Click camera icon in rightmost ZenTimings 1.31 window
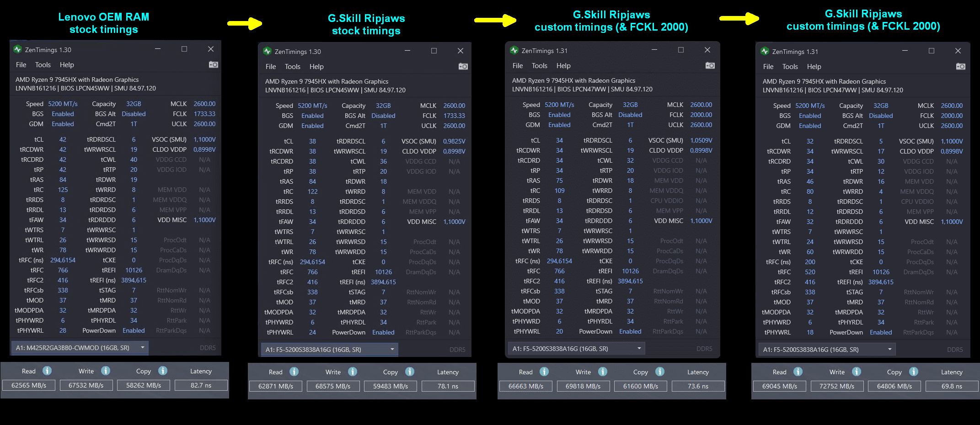Viewport: 980px width, 425px height. (961, 67)
